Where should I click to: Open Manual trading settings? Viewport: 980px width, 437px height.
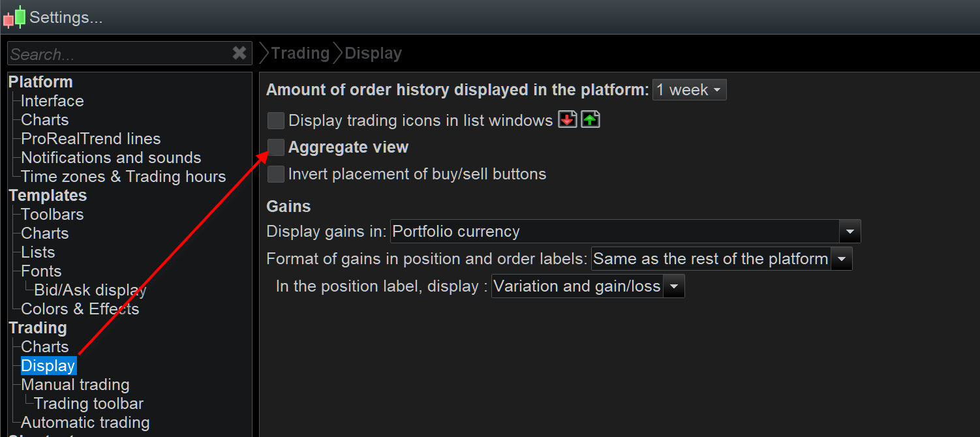[x=75, y=385]
